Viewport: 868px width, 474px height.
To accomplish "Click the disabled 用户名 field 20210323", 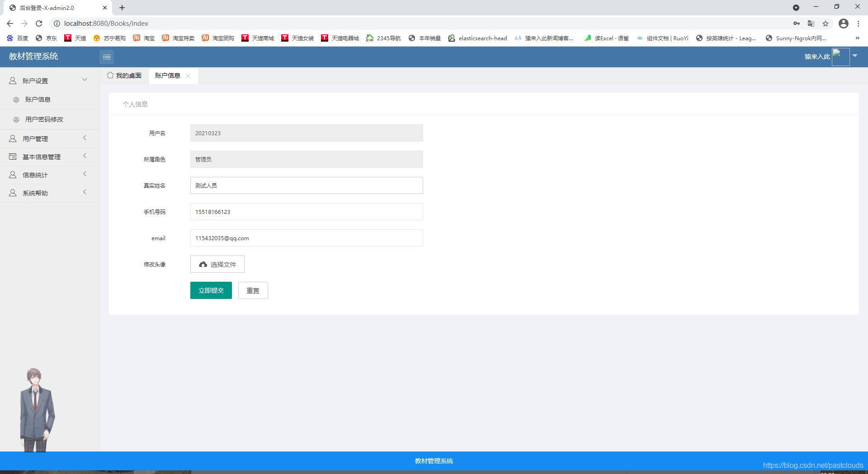I will pyautogui.click(x=307, y=133).
